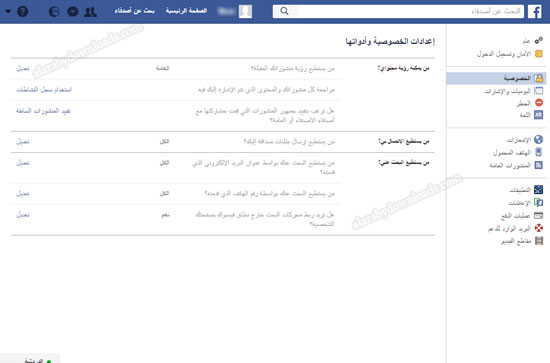
Task: Open التطبيقات (Apps) settings
Action: coord(526,190)
